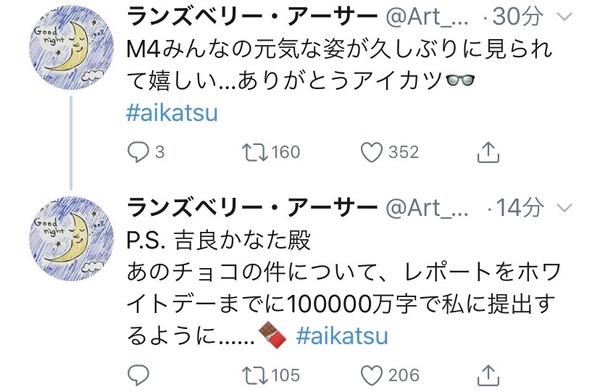Screen dimensions: 600x392
Task: Select the @Art_ handle on first tweet
Action: pyautogui.click(x=427, y=18)
